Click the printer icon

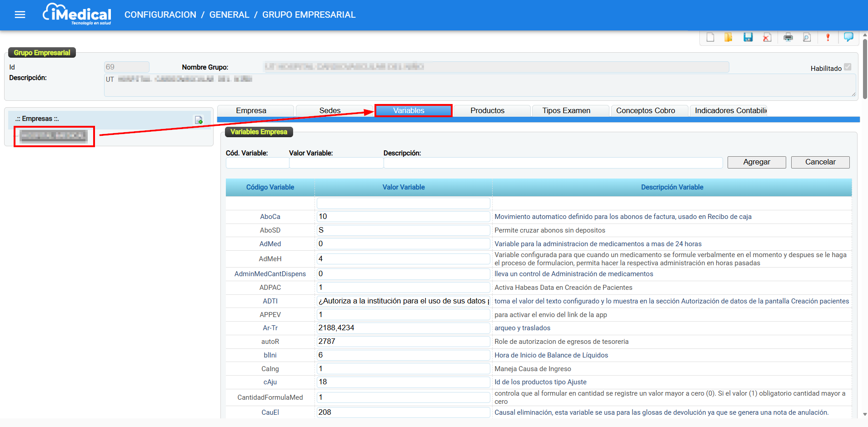point(788,37)
